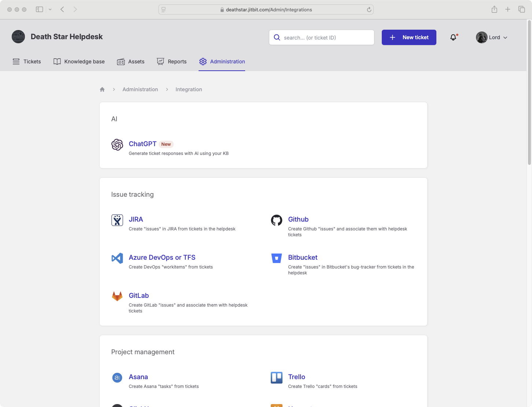Open the Tickets tab

(27, 62)
